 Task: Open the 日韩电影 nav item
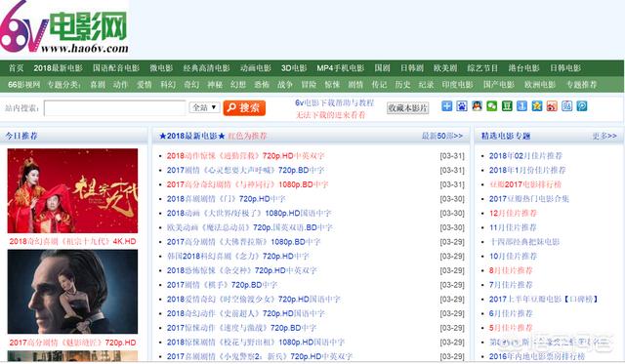pos(565,68)
